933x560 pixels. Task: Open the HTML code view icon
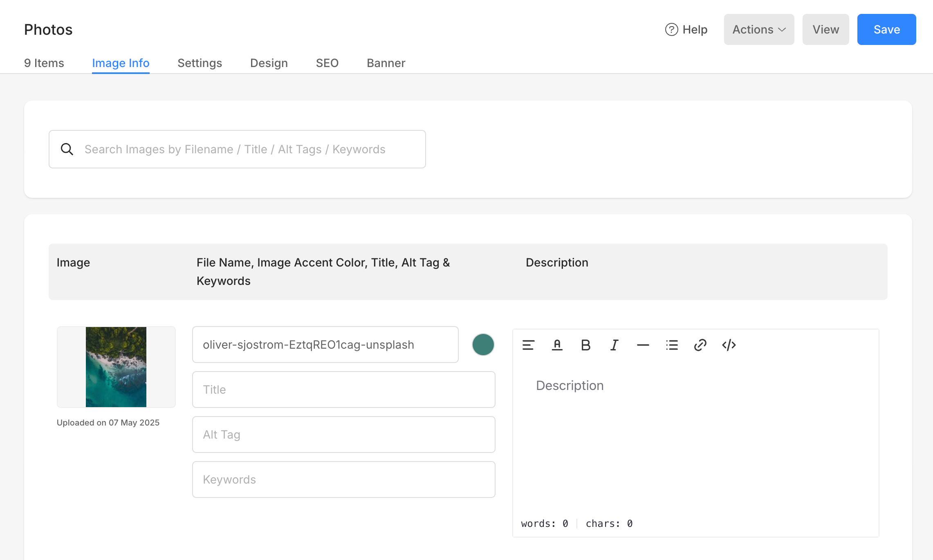pos(729,345)
